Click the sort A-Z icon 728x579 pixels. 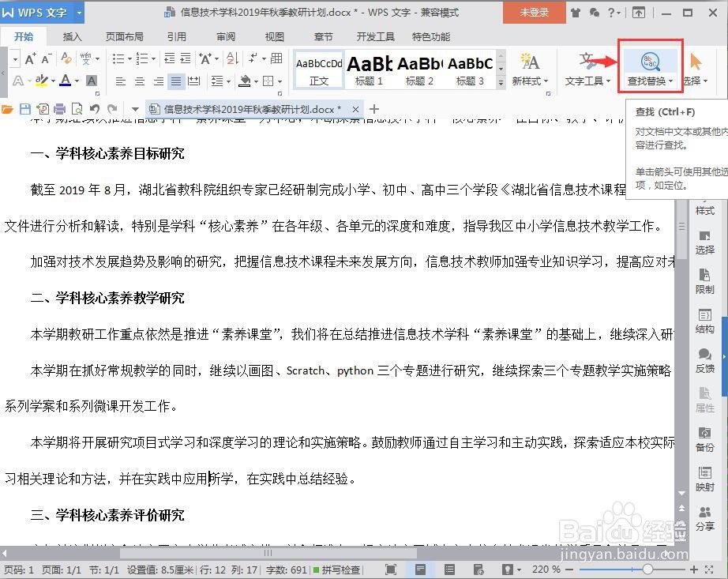pyautogui.click(x=232, y=58)
